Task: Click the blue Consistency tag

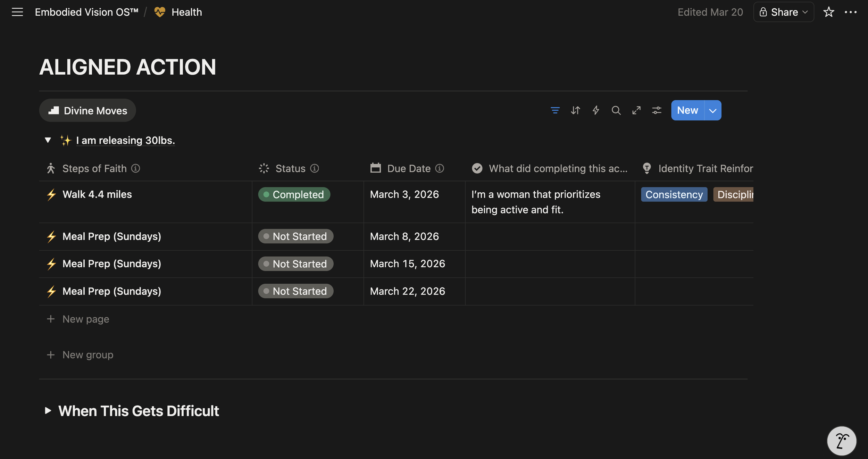Action: point(674,195)
